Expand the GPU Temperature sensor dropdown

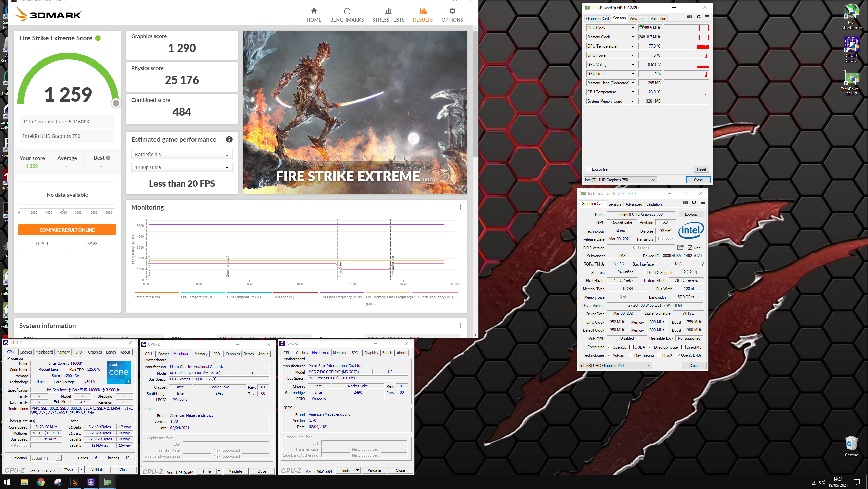coord(633,46)
